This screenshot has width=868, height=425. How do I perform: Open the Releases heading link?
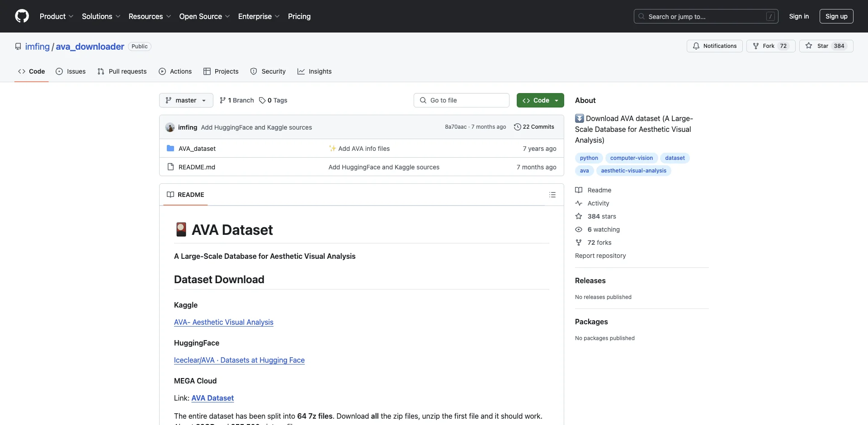pos(590,280)
